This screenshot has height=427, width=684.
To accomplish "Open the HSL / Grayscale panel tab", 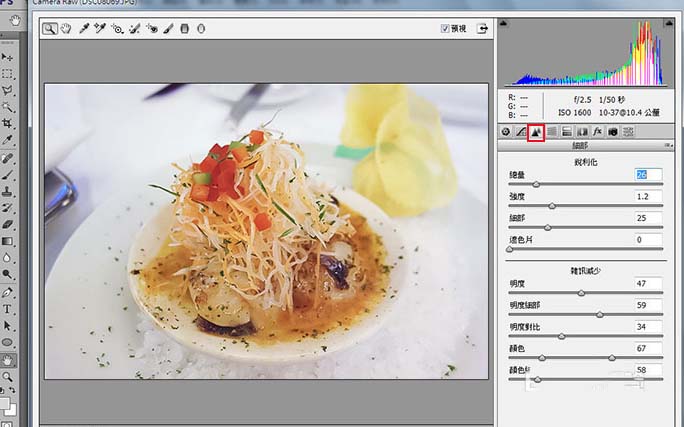I will tap(552, 131).
